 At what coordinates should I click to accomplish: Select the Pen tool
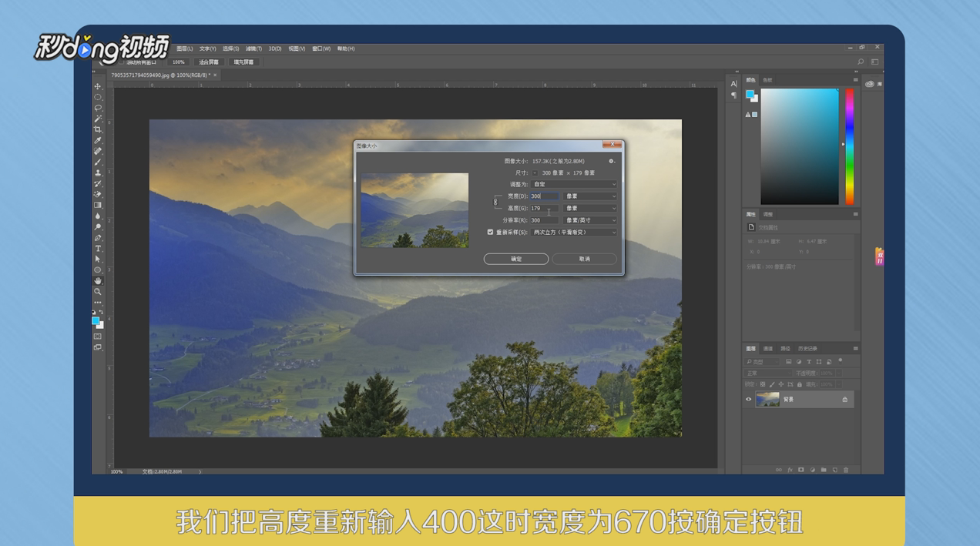click(98, 237)
